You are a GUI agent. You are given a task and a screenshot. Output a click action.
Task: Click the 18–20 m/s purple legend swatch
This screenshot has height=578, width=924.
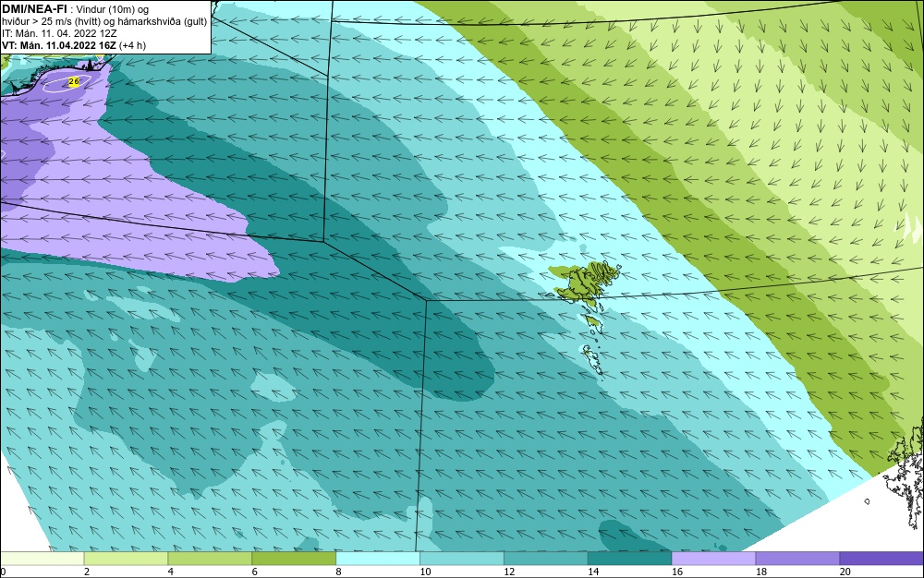coord(798,558)
